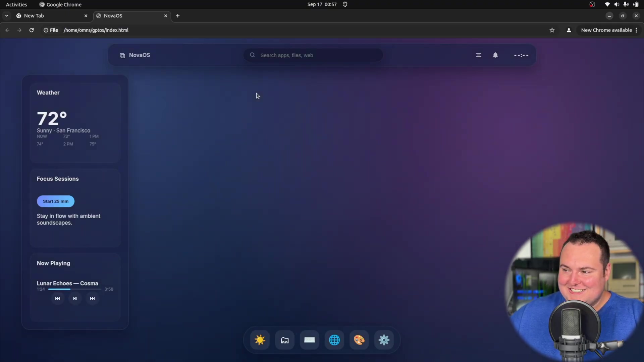The height and width of the screenshot is (362, 644).
Task: Expand the Chrome tab search dropdown
Action: [6, 16]
